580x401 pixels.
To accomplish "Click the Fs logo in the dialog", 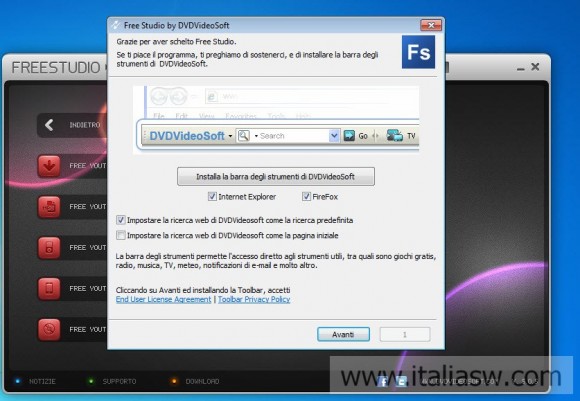I will click(x=418, y=52).
